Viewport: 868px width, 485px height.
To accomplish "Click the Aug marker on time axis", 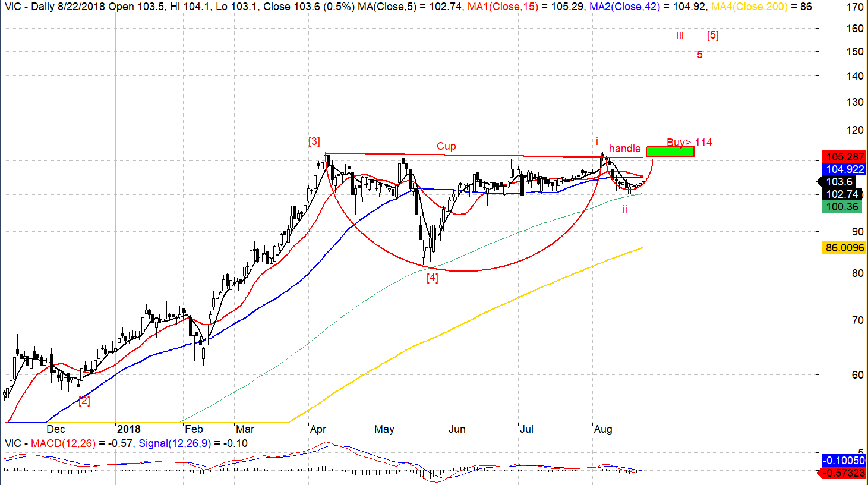I will (602, 429).
